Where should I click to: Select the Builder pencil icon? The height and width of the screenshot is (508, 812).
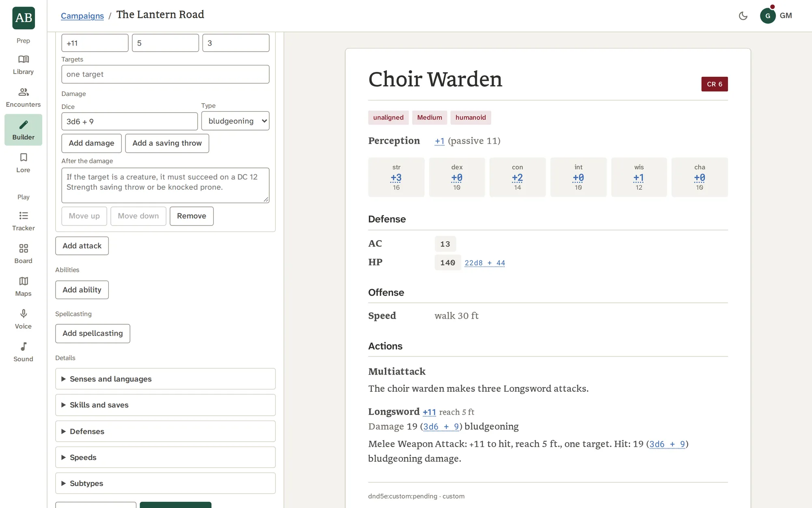coord(24,125)
